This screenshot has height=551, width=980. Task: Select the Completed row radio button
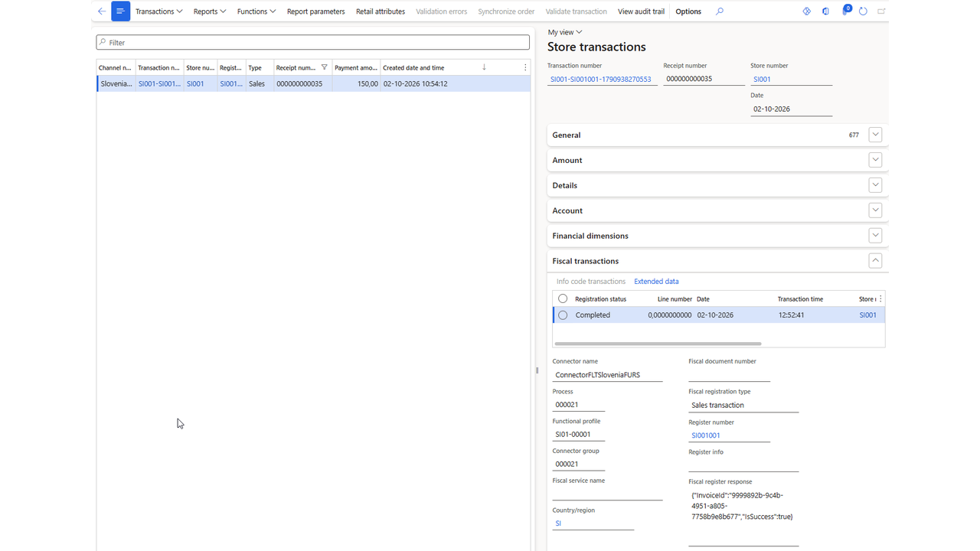pos(563,315)
